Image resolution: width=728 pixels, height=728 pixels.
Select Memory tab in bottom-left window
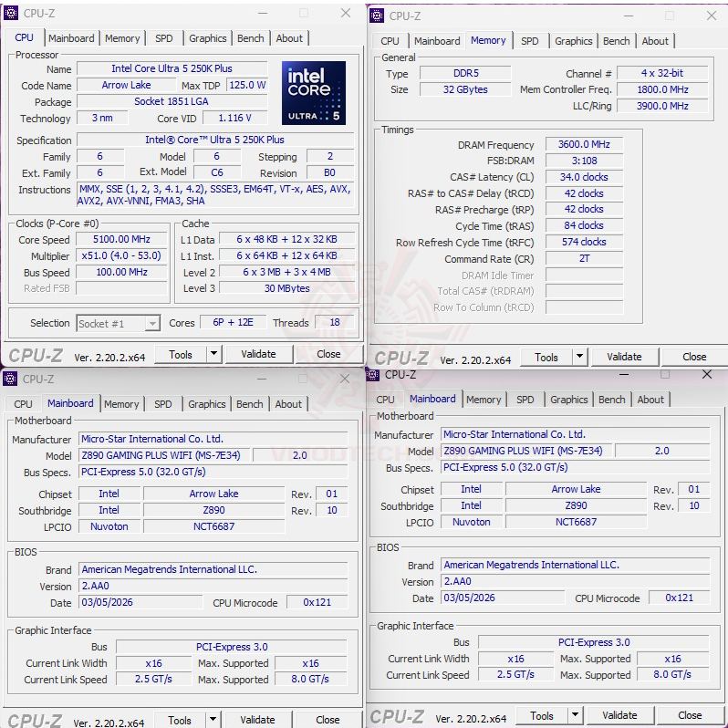(121, 404)
